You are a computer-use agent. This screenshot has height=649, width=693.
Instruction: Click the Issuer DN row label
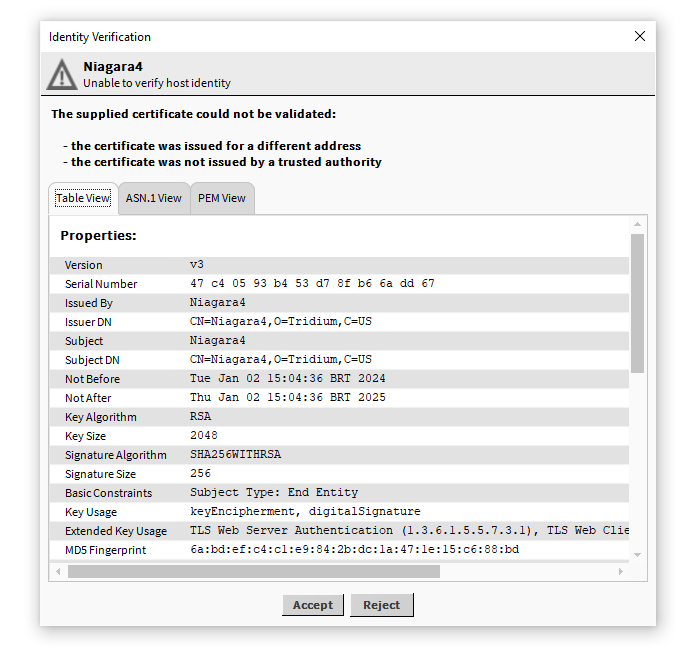pyautogui.click(x=88, y=322)
